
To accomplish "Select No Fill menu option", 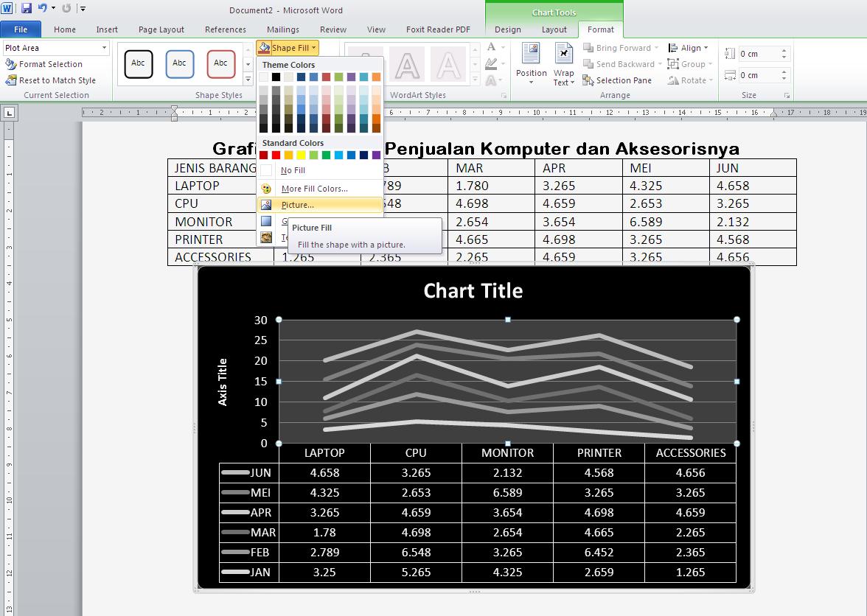I will click(320, 170).
